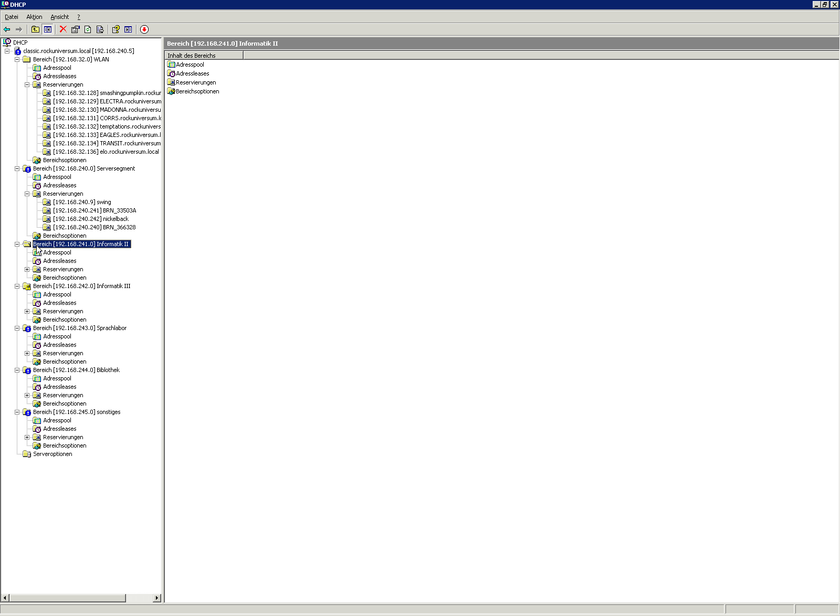The width and height of the screenshot is (840, 616).
Task: Select reservation [192.168.32.134] TRANSIT
Action: pyautogui.click(x=107, y=143)
